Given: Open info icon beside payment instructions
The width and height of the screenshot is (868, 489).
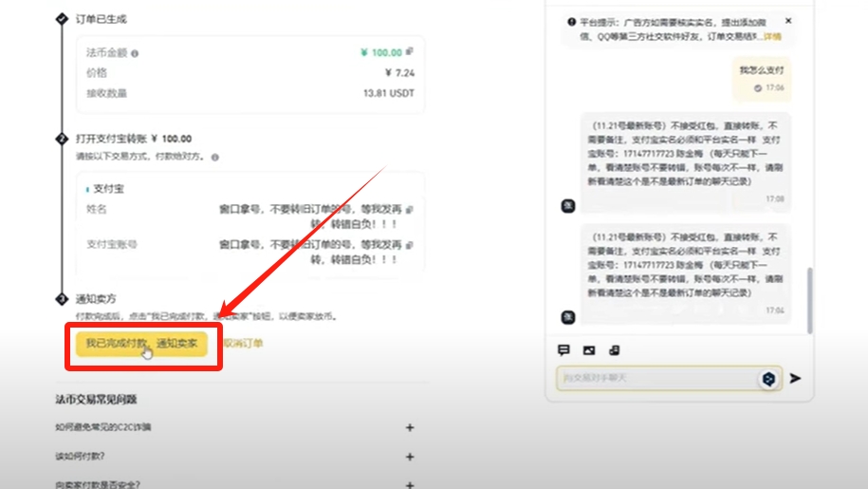Looking at the screenshot, I should (x=214, y=158).
